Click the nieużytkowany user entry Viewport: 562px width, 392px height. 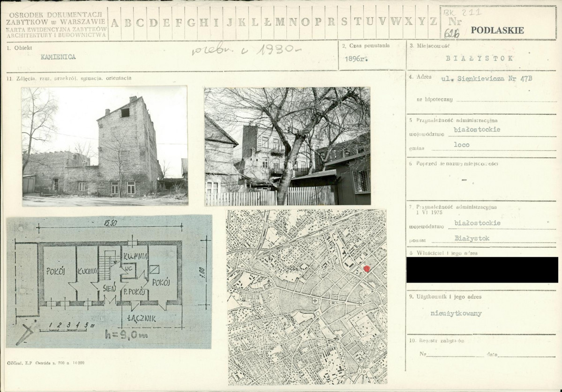[x=456, y=314]
